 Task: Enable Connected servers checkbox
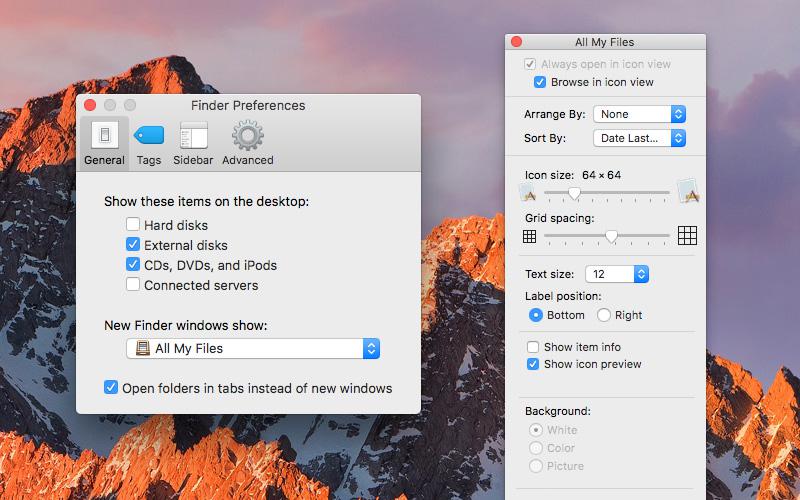point(133,284)
